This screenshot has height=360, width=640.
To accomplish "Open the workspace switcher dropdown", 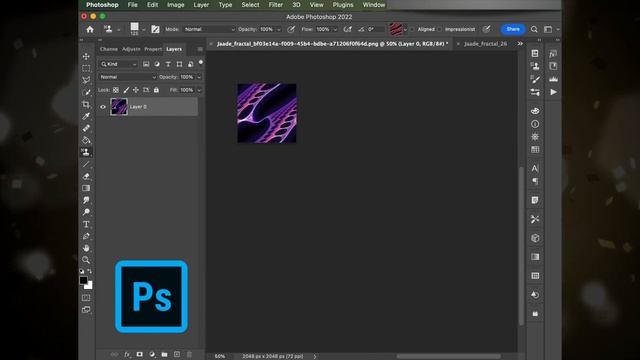I will point(551,29).
